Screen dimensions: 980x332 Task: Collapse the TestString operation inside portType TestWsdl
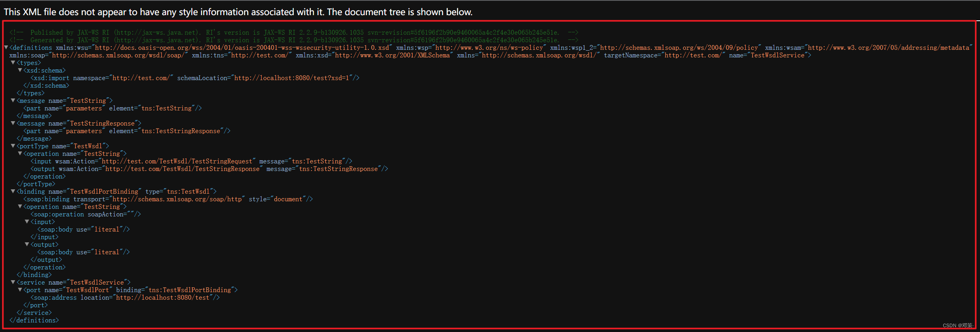click(x=20, y=153)
